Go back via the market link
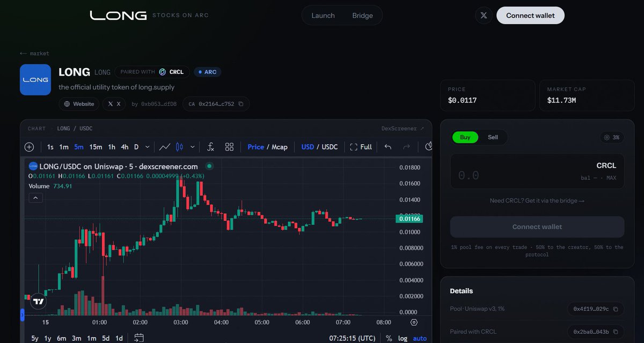Screen dimensions: 644x343 click(34, 54)
